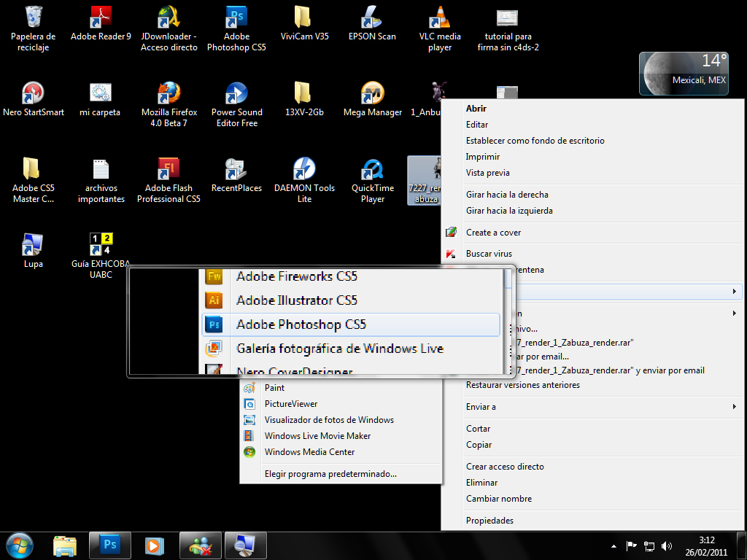Click the volume speaker tray icon

pyautogui.click(x=667, y=546)
